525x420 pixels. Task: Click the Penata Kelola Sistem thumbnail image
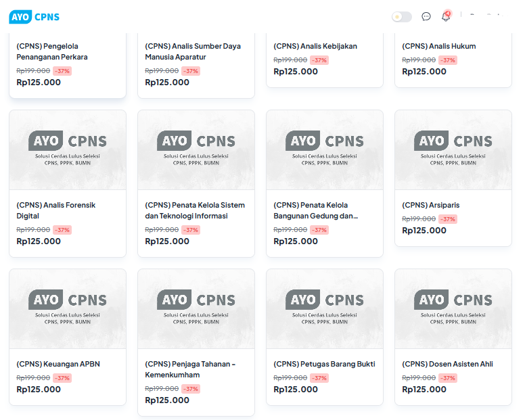196,150
